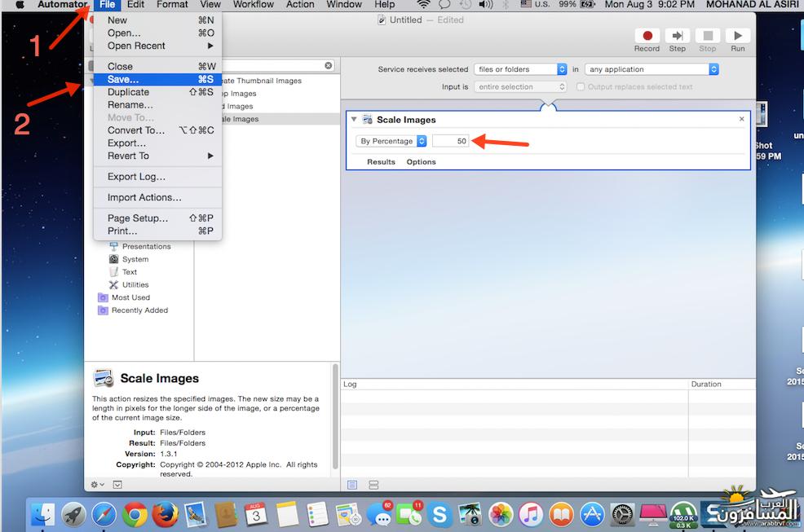
Task: Open Notes from the dock
Action: tap(287, 514)
